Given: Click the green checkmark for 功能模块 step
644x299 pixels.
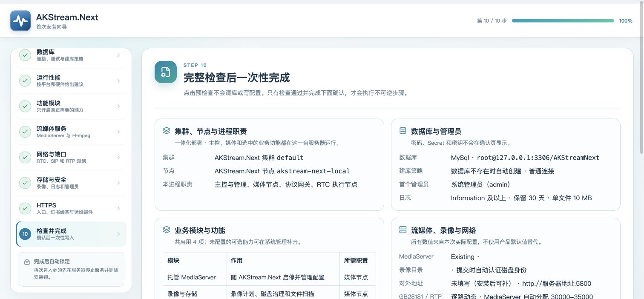Looking at the screenshot, I should [25, 106].
